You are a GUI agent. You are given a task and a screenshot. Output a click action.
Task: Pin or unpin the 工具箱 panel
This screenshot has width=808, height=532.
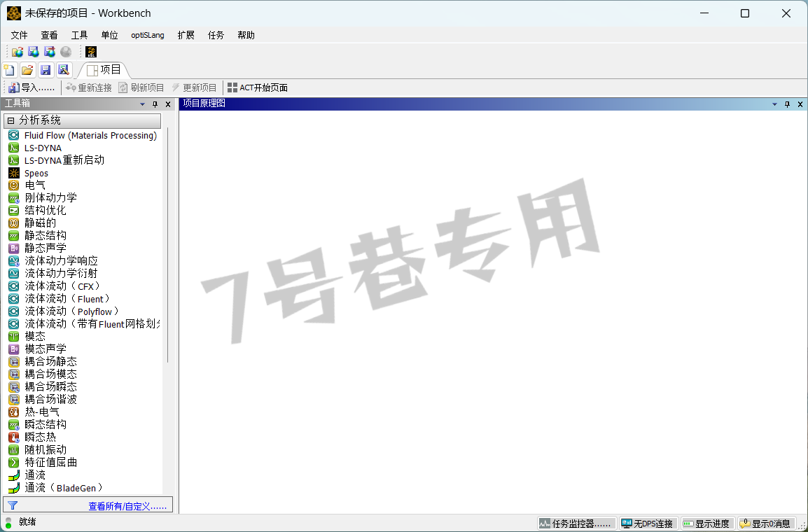155,104
